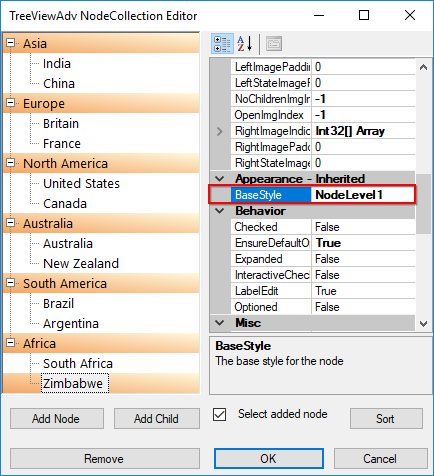Click the property grid scroll up arrow
This screenshot has width=434, height=476.
(423, 67)
